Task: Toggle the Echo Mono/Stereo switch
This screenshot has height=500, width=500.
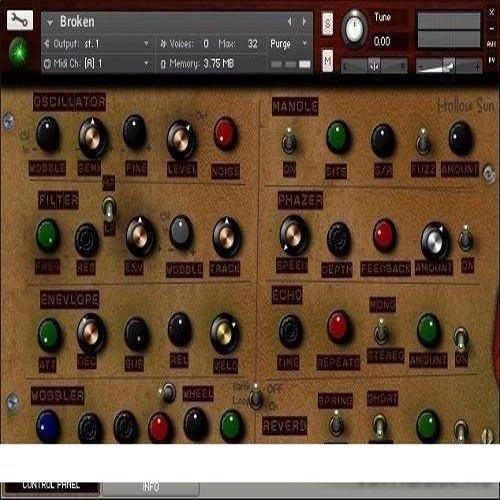Action: pos(381,331)
